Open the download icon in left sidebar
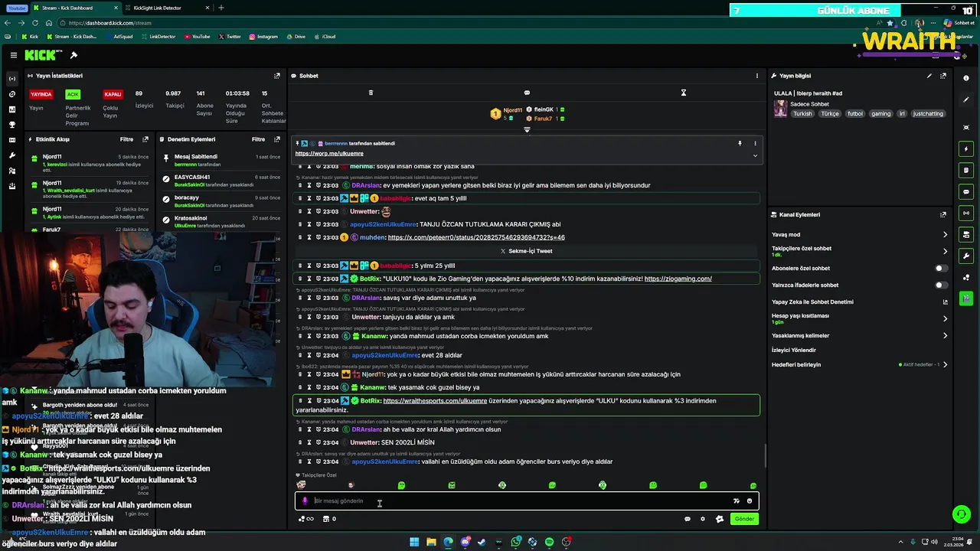This screenshot has height=551, width=980. (x=11, y=186)
